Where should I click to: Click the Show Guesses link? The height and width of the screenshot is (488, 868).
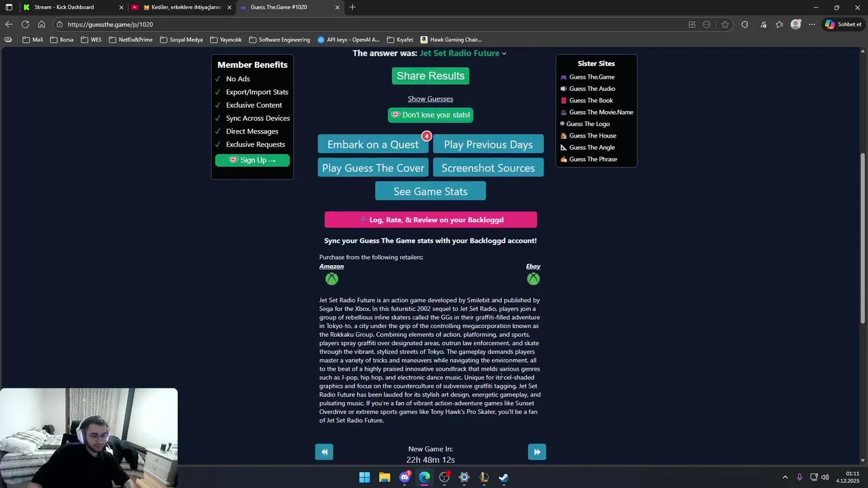431,99
